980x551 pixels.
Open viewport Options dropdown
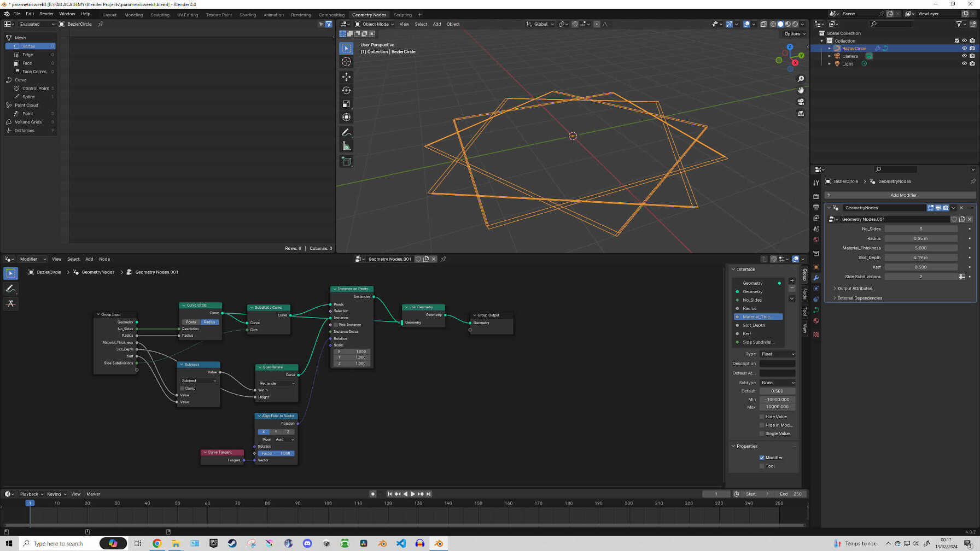coord(795,34)
